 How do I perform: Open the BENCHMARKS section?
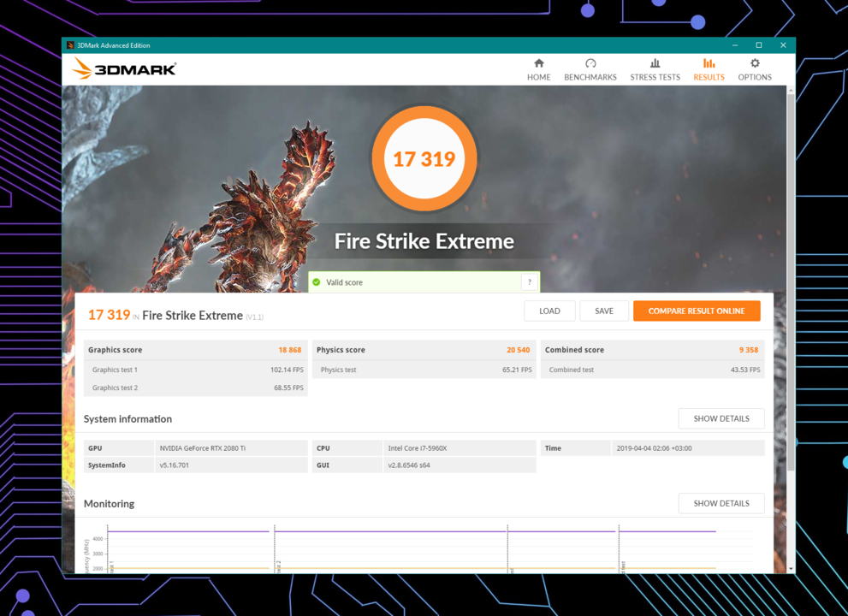pyautogui.click(x=590, y=70)
